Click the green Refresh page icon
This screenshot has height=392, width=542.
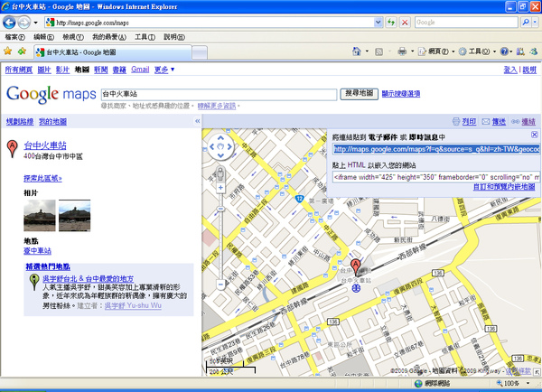391,23
